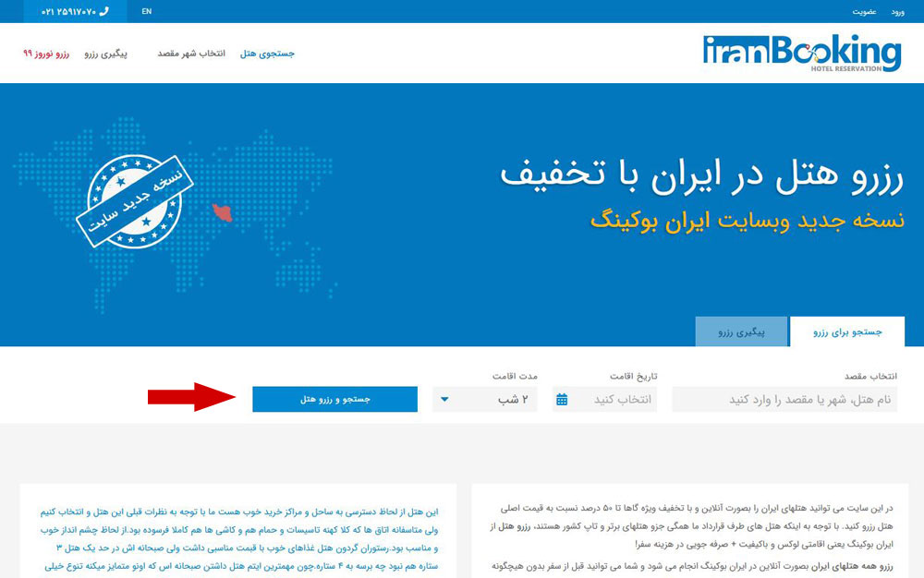The image size is (924, 578).
Task: Focus the destination hotel or city input
Action: coord(784,400)
